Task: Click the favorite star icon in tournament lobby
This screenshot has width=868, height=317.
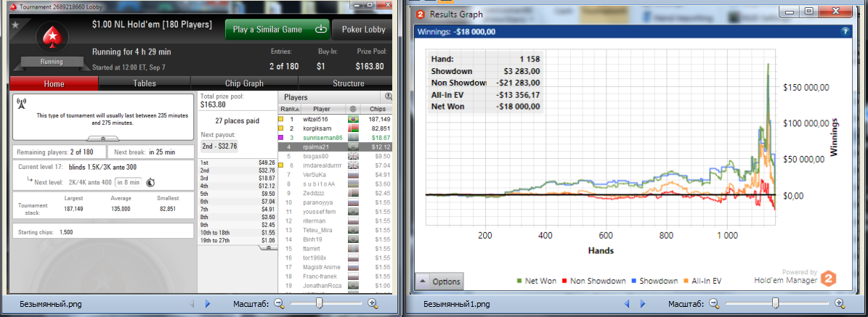Action: 15,25
